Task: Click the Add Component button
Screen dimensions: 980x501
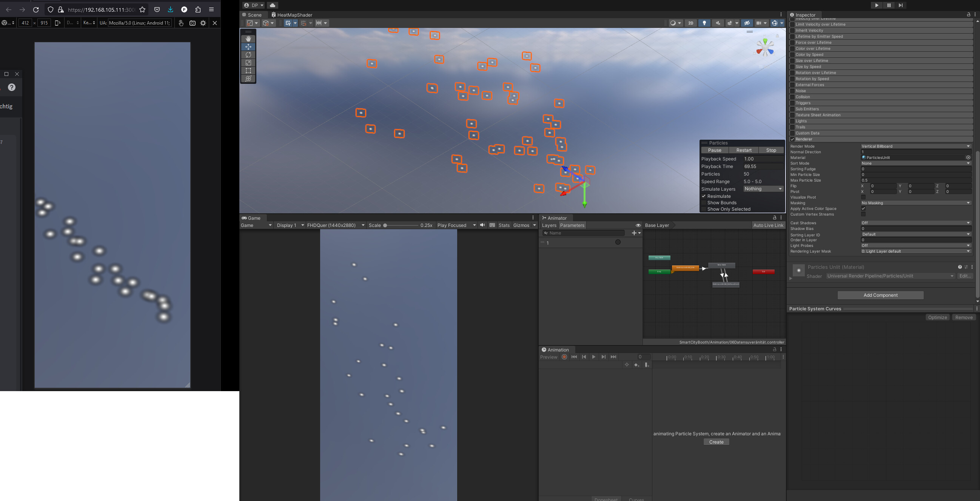Action: coord(880,295)
